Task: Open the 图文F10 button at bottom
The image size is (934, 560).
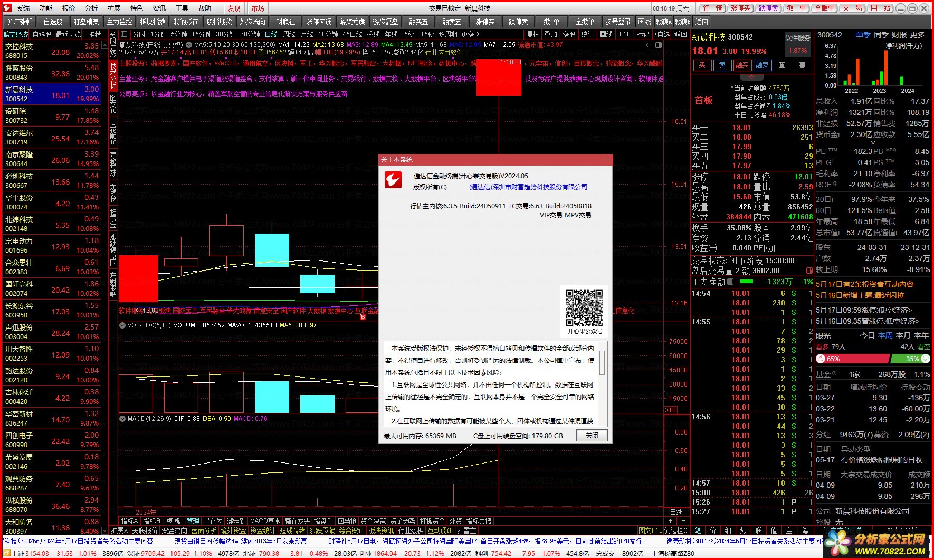Action: click(x=651, y=530)
